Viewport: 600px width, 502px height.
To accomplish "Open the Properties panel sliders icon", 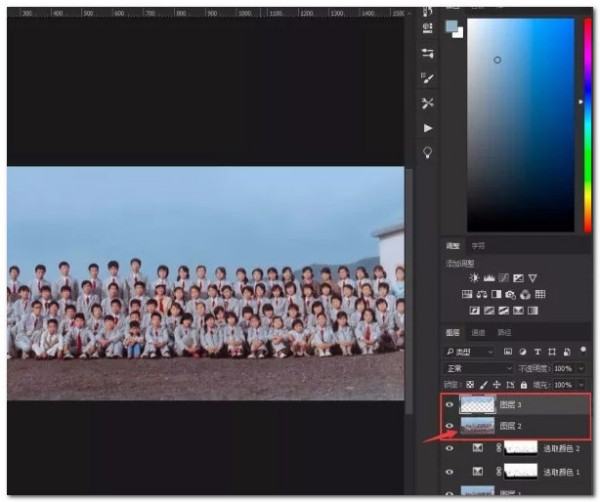I will click(427, 53).
